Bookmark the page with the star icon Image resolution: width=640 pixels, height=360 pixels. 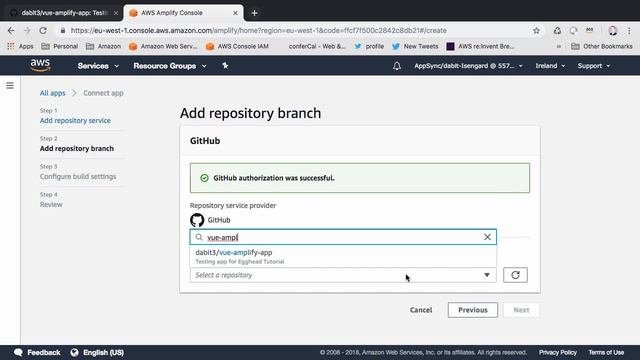coord(536,31)
